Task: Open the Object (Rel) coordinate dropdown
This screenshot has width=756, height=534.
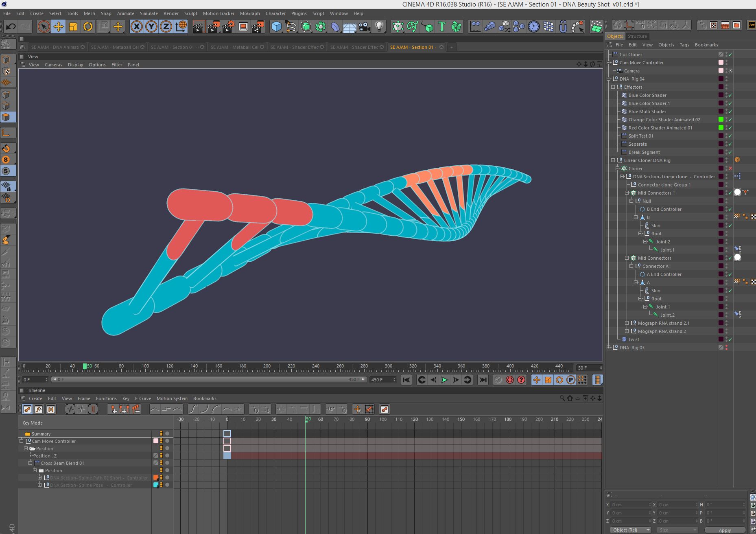Action: (631, 530)
